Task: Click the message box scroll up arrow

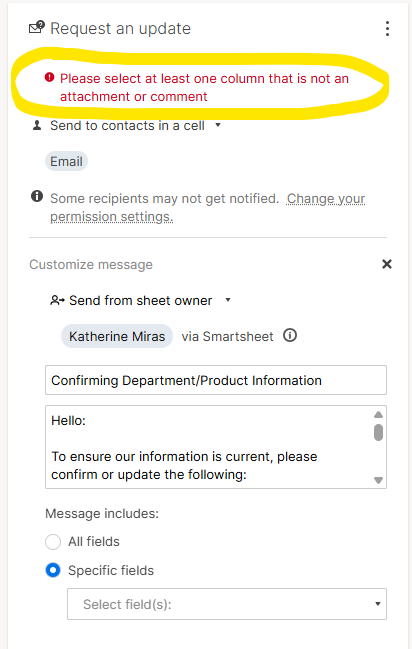Action: [x=378, y=414]
